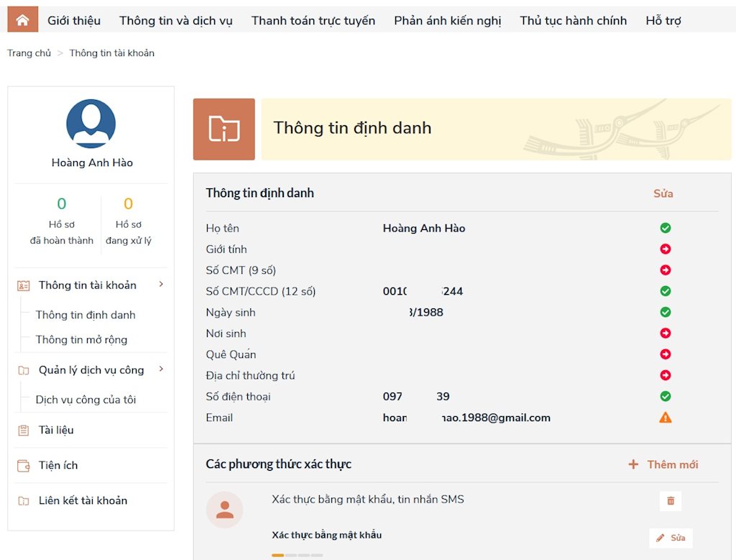Image resolution: width=736 pixels, height=560 pixels.
Task: Expand Thông tin tài khoản chevron
Action: 161,284
